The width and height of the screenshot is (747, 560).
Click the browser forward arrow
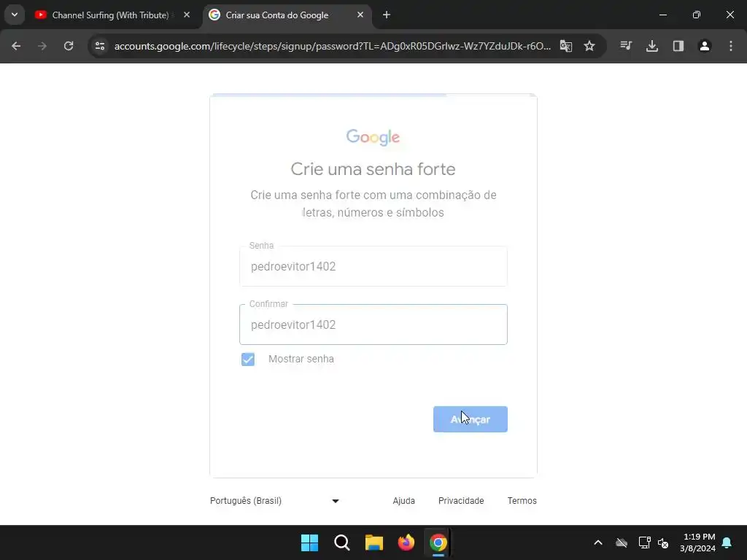pos(42,46)
